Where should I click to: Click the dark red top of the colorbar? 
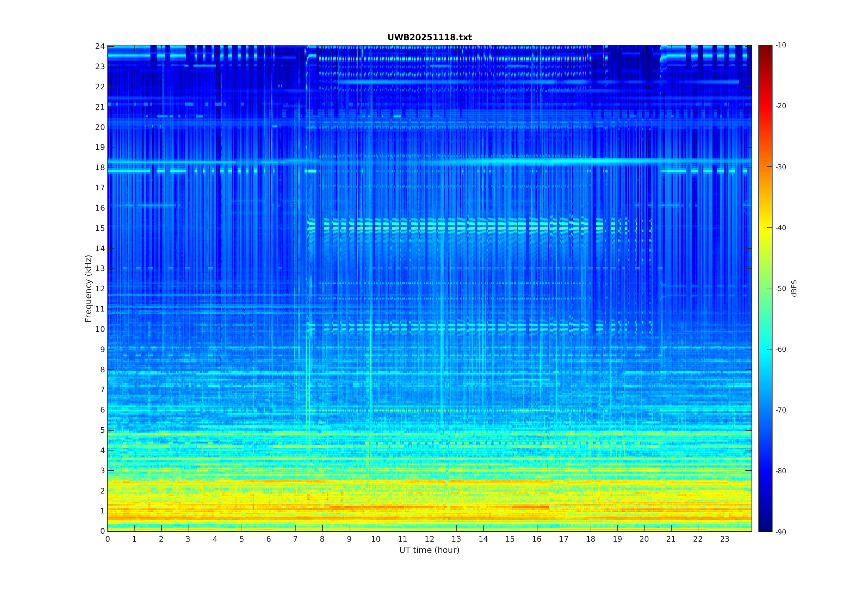pos(765,48)
